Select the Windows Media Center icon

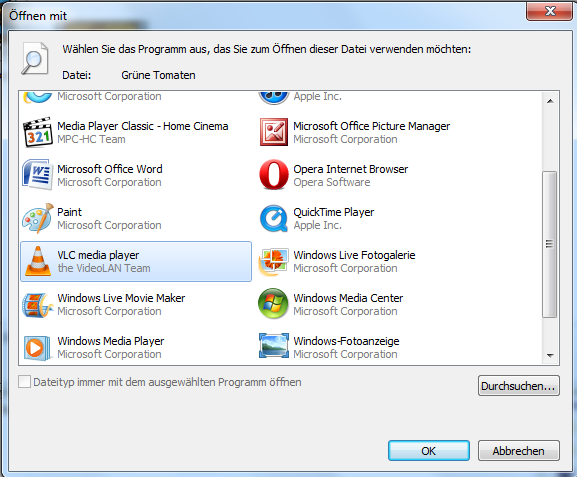click(x=273, y=304)
